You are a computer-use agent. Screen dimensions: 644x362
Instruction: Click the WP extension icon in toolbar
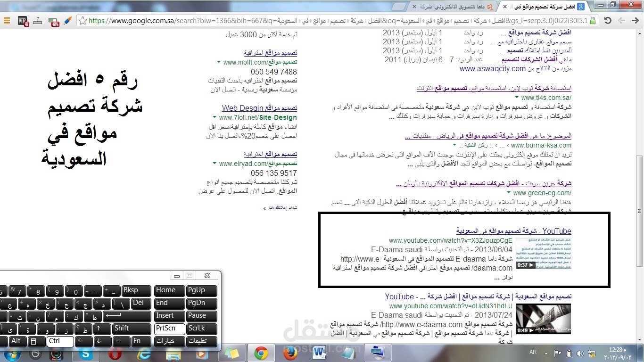[23, 21]
